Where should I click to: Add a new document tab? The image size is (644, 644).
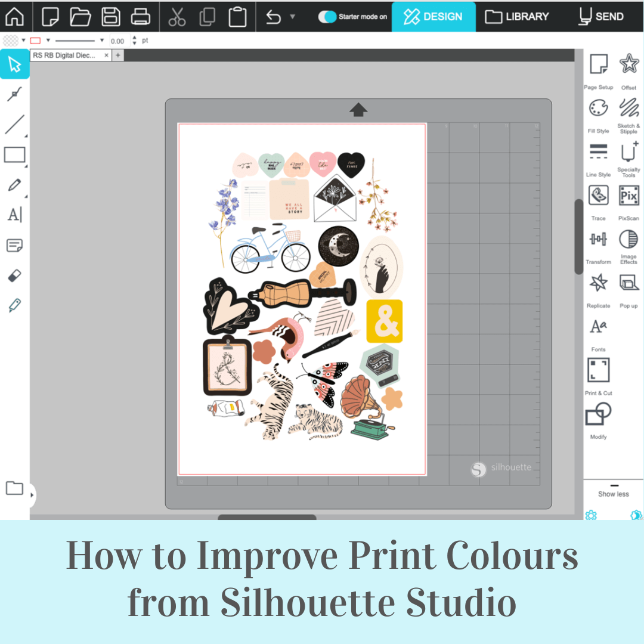pyautogui.click(x=117, y=55)
